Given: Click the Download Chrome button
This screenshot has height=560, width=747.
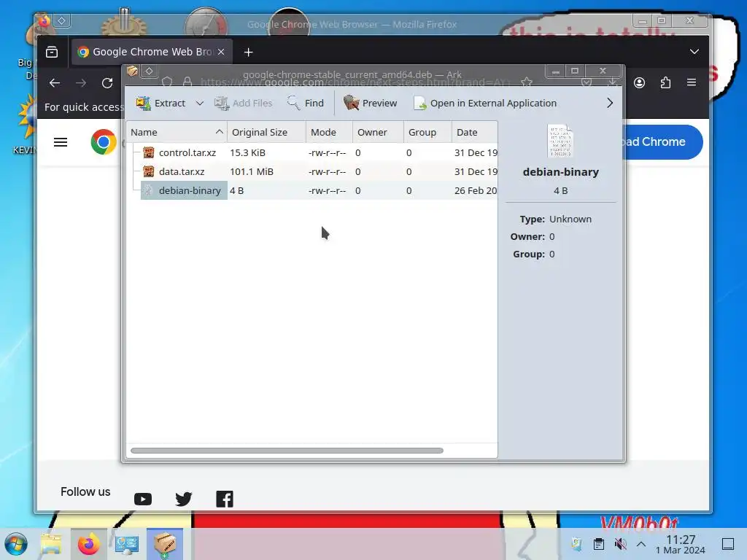Looking at the screenshot, I should point(661,142).
